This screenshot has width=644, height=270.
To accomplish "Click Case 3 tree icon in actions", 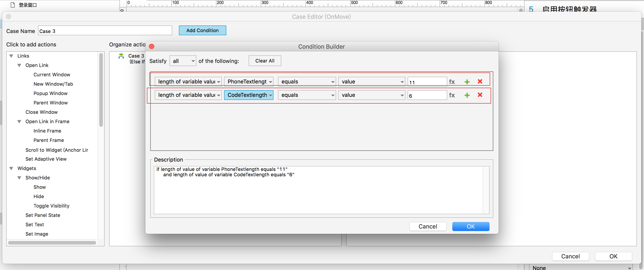I will click(121, 56).
